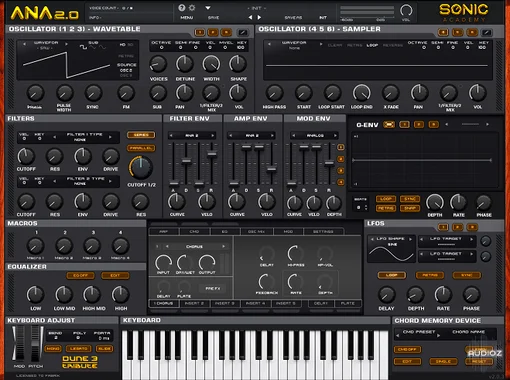Click the pencil edit icon in sampler oscillator
Image resolution: width=510 pixels, height=380 pixels.
[487, 32]
